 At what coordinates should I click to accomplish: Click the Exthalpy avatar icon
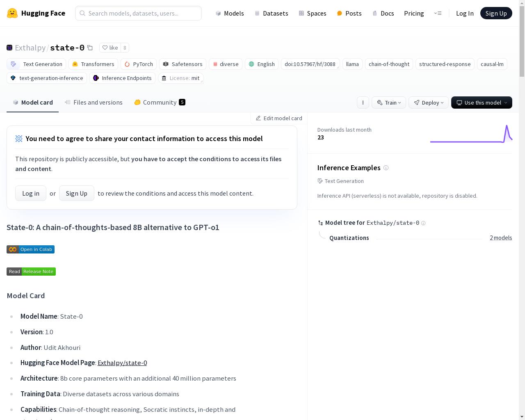(9, 48)
